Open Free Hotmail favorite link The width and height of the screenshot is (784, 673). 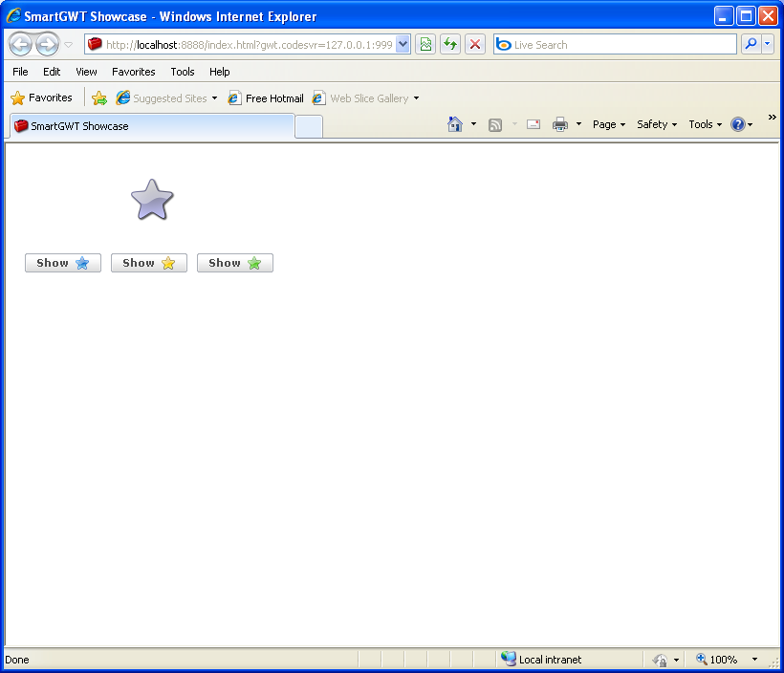pos(266,98)
